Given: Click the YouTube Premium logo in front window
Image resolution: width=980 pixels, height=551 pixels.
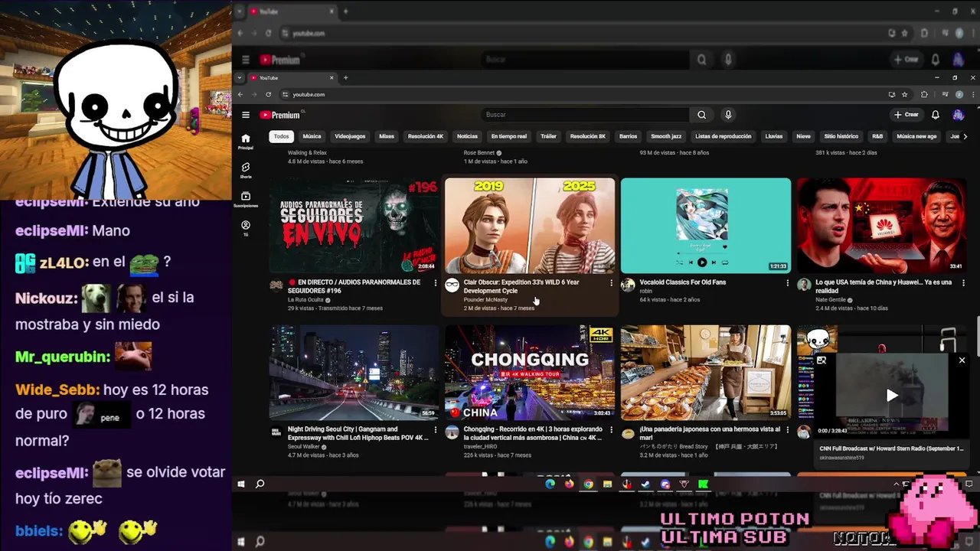Looking at the screenshot, I should pos(281,115).
